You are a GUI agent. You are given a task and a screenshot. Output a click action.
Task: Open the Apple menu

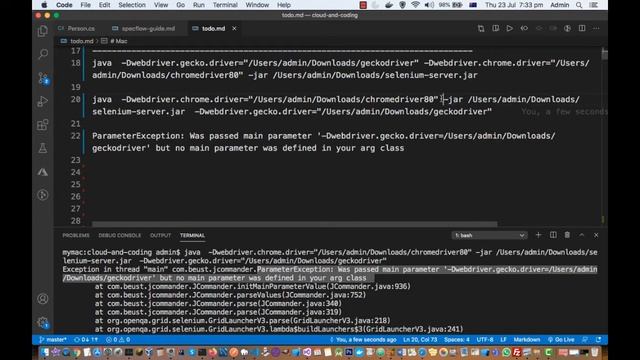click(x=44, y=5)
